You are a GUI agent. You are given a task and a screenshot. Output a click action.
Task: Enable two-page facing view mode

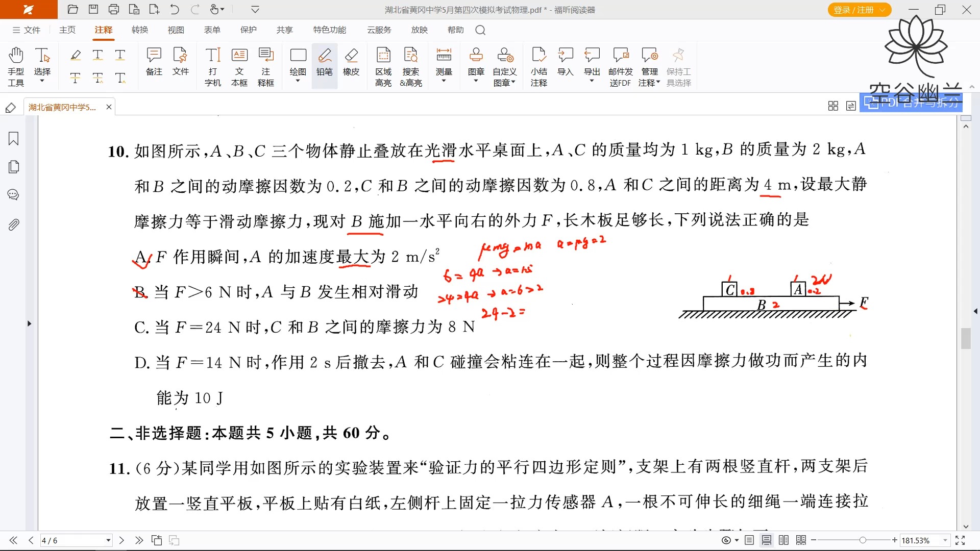[784, 540]
